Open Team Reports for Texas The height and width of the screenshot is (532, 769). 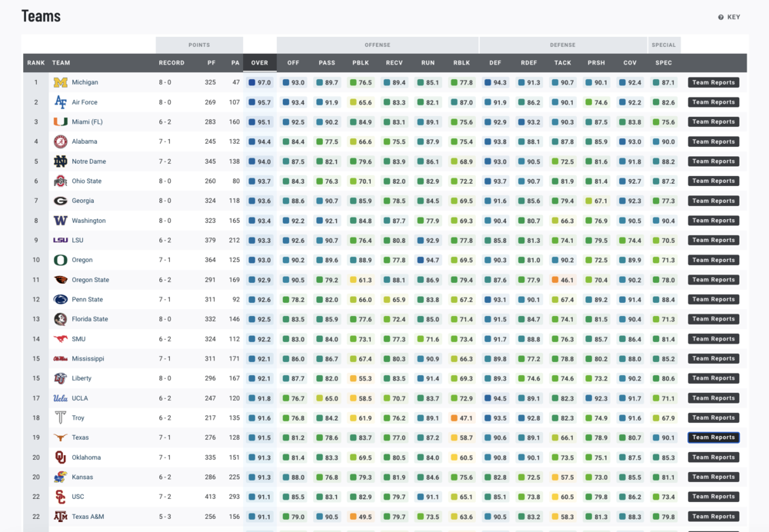713,437
